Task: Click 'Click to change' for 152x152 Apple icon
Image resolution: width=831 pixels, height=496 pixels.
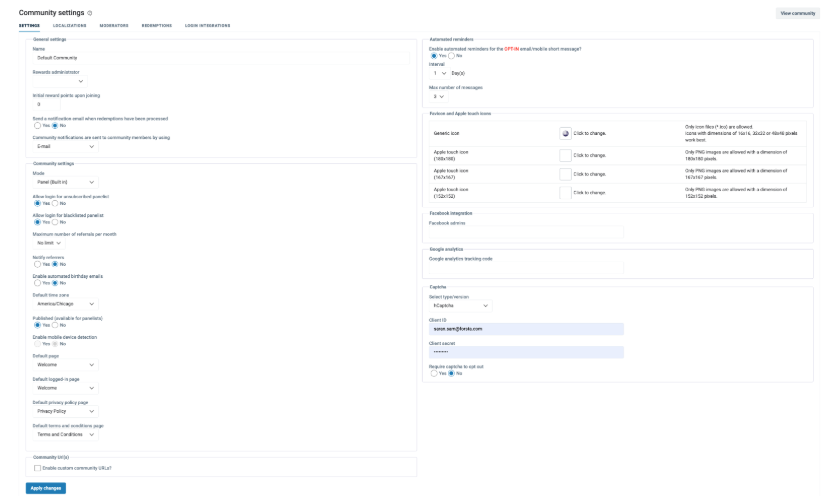Action: (x=589, y=193)
